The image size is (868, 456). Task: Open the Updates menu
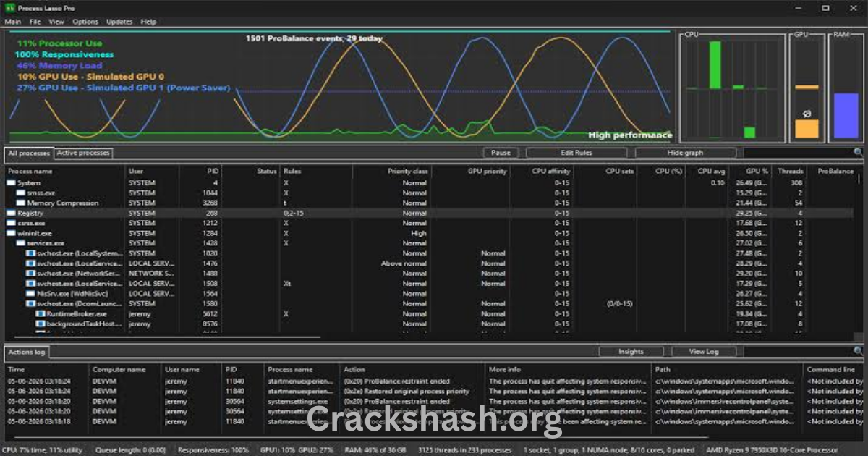(119, 22)
